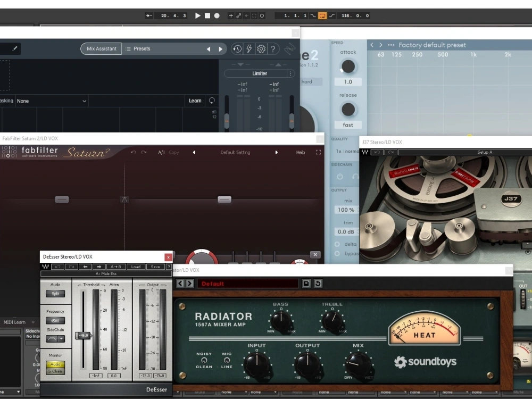Arm the transport Record button
Screen dimensions: 532x399
point(217,15)
